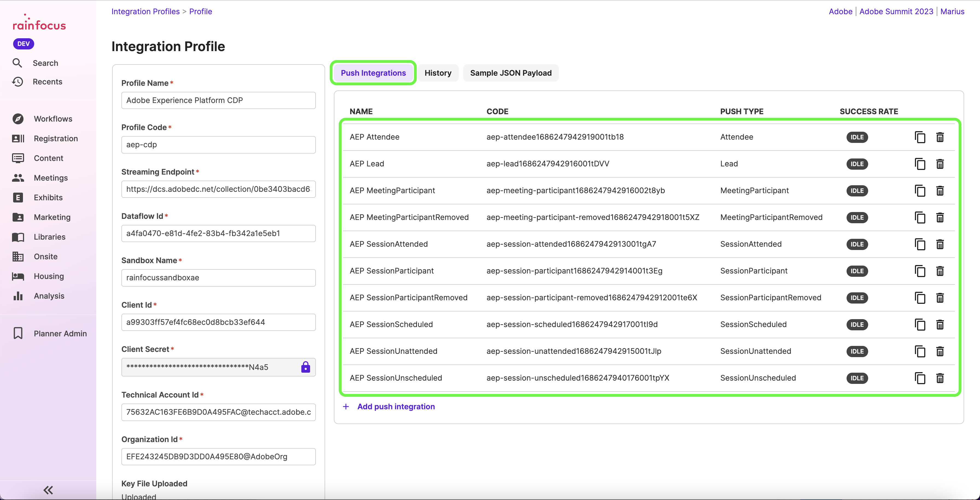Duplicate the AEP SessionScheduled integration
Screen dimensions: 980x500
click(x=920, y=324)
